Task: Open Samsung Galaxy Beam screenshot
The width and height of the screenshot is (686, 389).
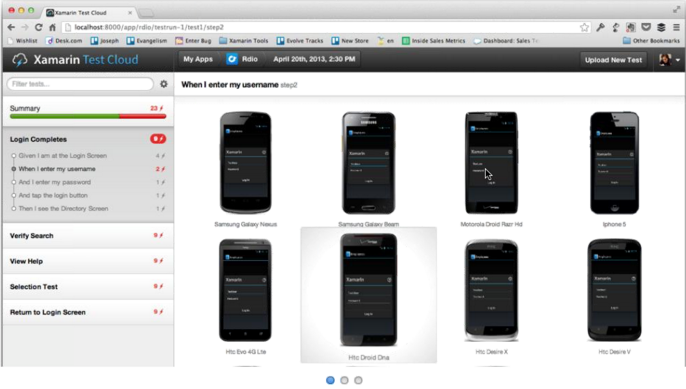Action: click(368, 163)
